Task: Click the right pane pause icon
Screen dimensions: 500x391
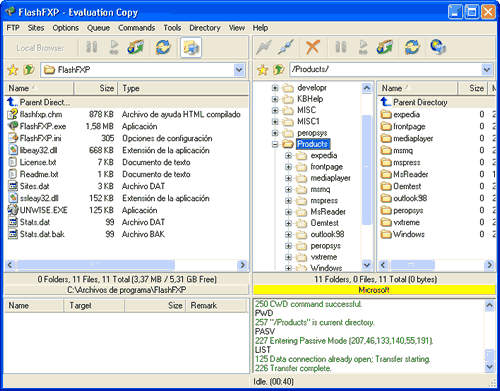Action: point(341,47)
